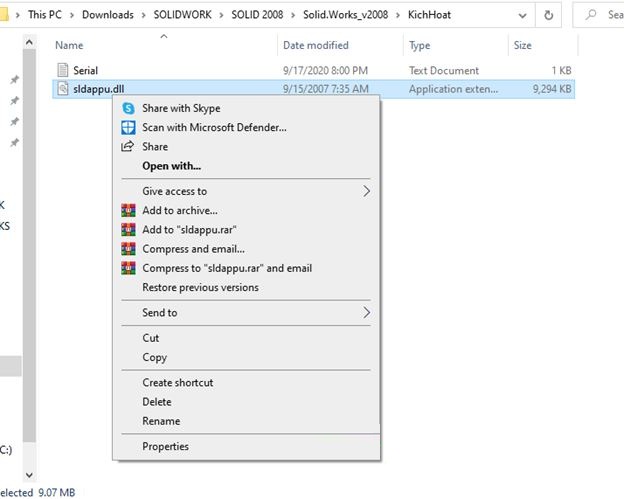
Task: Click WinRAR icon beside Compress and email
Action: (x=128, y=249)
